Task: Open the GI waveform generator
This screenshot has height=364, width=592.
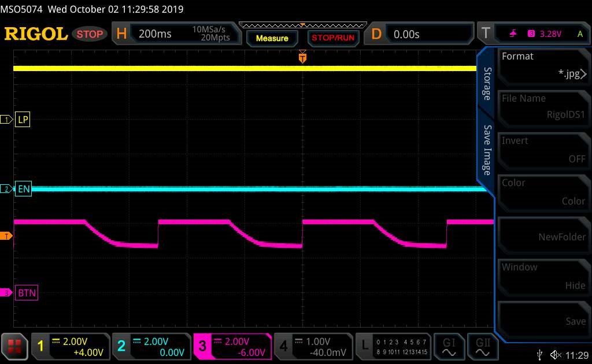Action: tap(449, 346)
